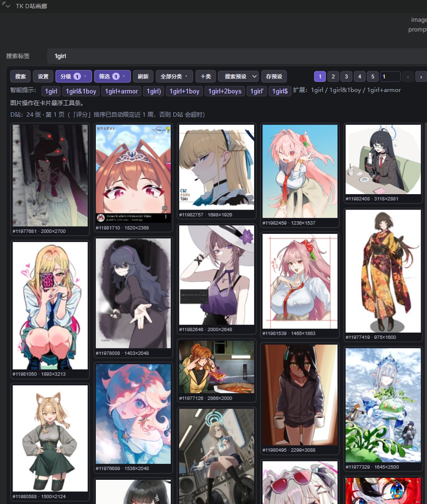Viewport: 427px width, 504px height.
Task: Open thumbnail #11981050
Action: coord(50,305)
